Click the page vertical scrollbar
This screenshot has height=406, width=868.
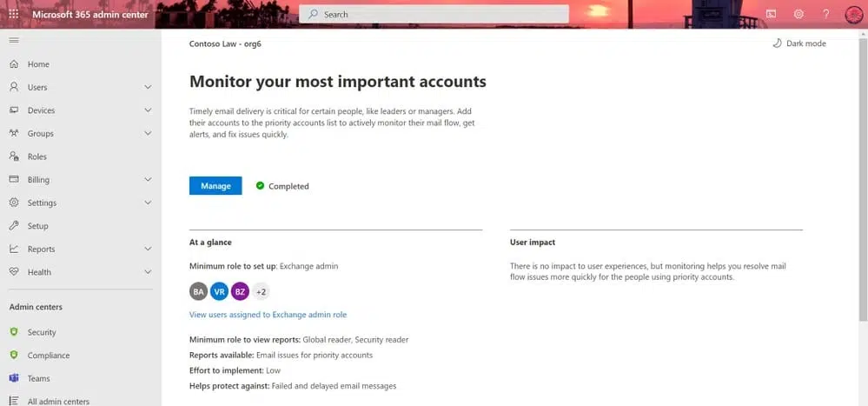click(864, 177)
